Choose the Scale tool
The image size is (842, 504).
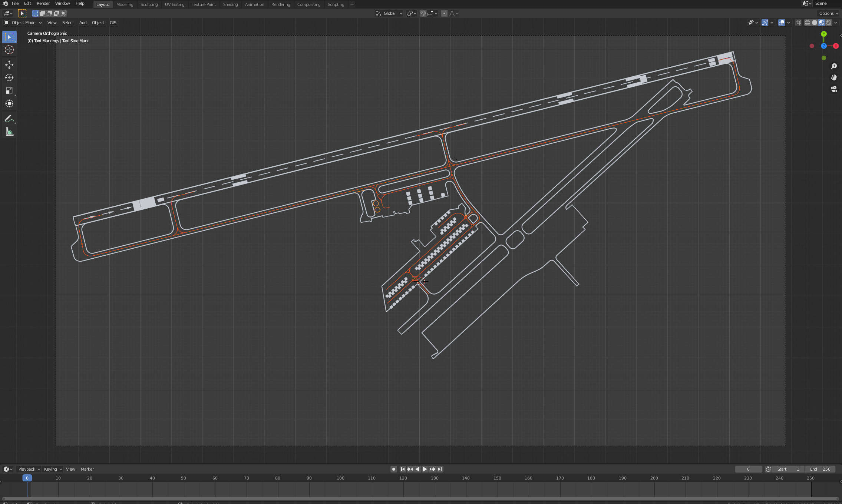[9, 91]
